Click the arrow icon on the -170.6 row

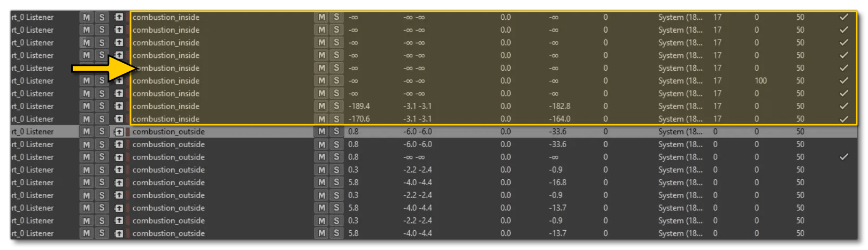coord(119,119)
